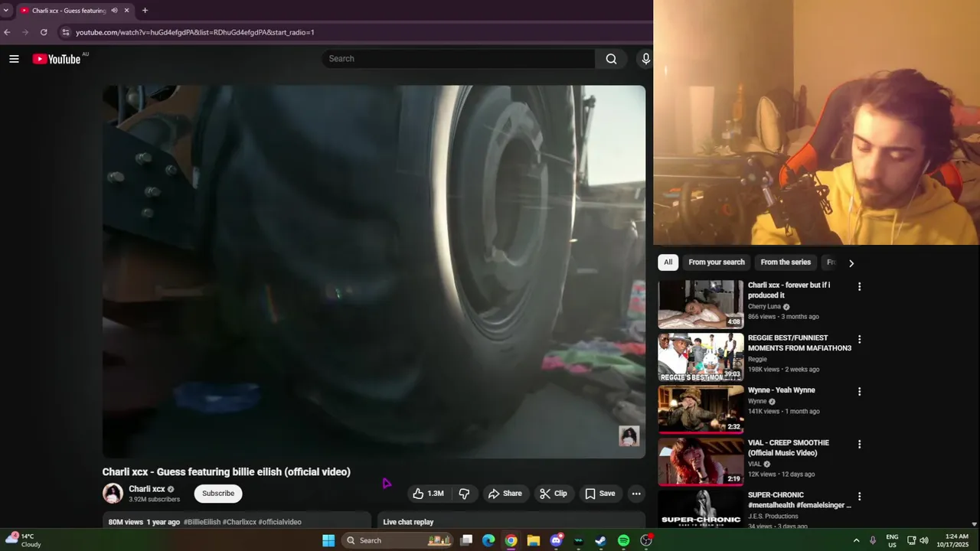980x551 pixels.
Task: Open options menu for REGGIE BEST/FUNNIEST MOMENTS
Action: click(859, 339)
